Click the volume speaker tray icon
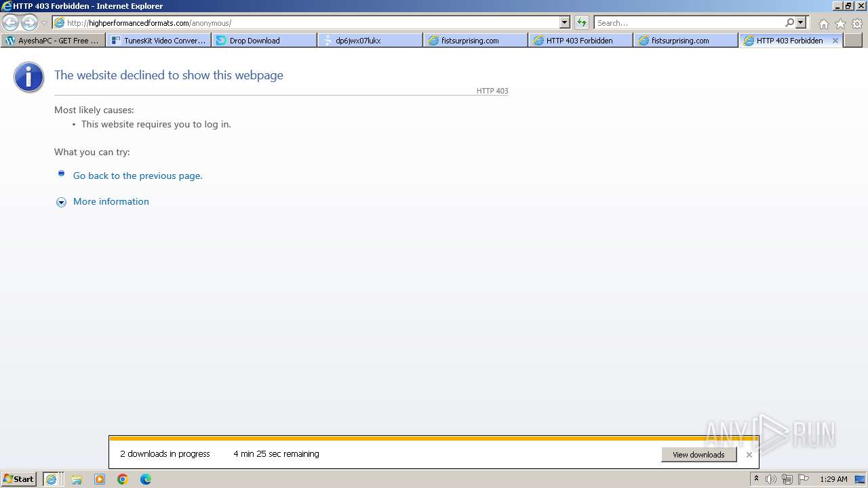This screenshot has height=488, width=868. point(771,479)
